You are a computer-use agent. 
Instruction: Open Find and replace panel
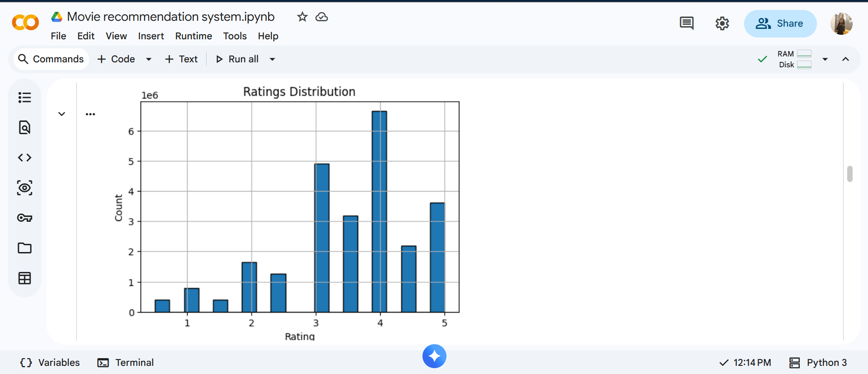pyautogui.click(x=24, y=128)
